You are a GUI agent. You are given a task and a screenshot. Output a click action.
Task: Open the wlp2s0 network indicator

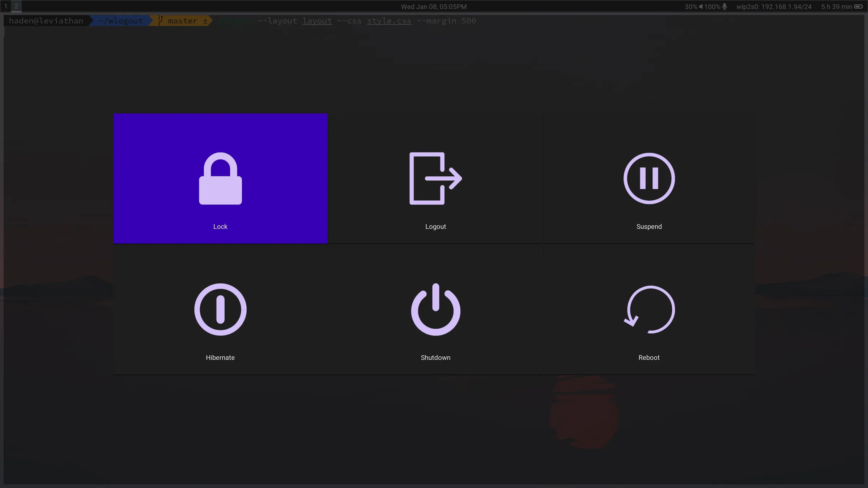tap(774, 7)
